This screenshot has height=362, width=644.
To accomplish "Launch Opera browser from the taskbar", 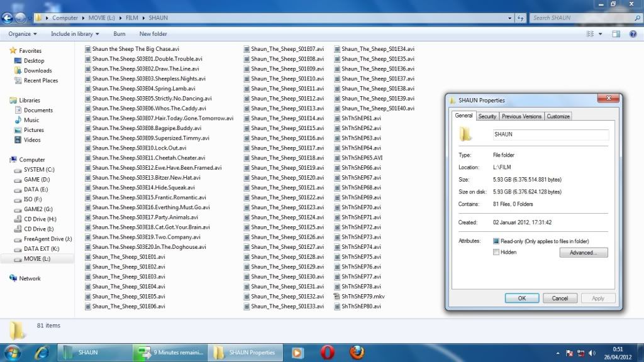I will tap(327, 353).
